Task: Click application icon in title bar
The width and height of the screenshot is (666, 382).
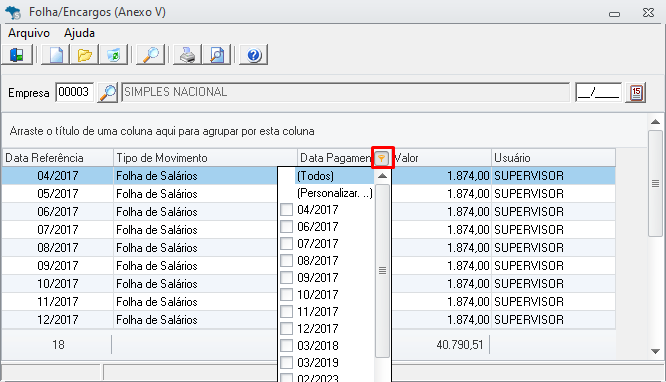Action: (x=13, y=12)
